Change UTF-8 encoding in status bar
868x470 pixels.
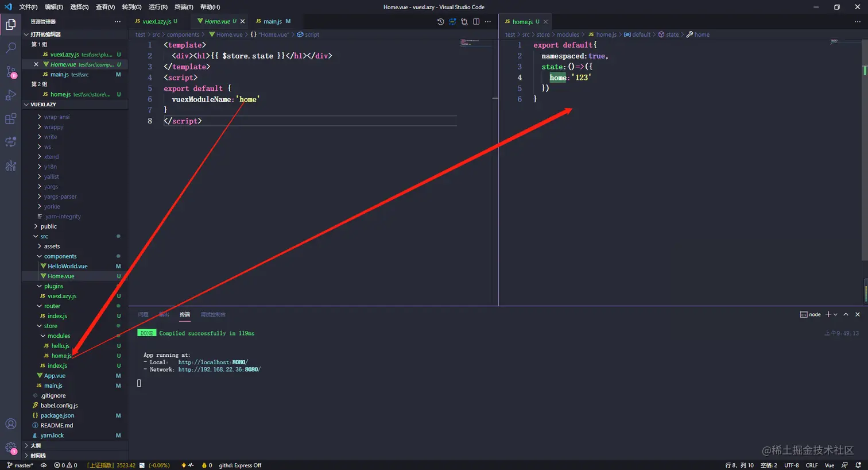[791, 465]
